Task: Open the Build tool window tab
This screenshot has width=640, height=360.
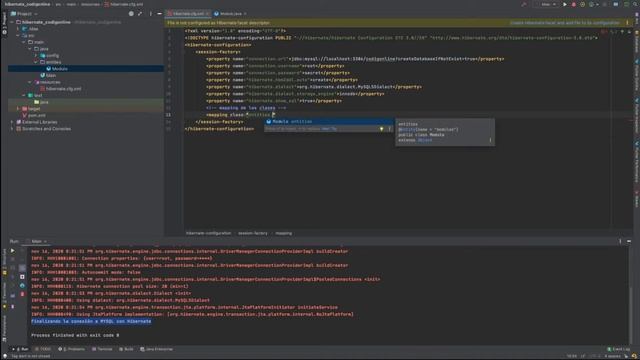Action: [x=126, y=349]
